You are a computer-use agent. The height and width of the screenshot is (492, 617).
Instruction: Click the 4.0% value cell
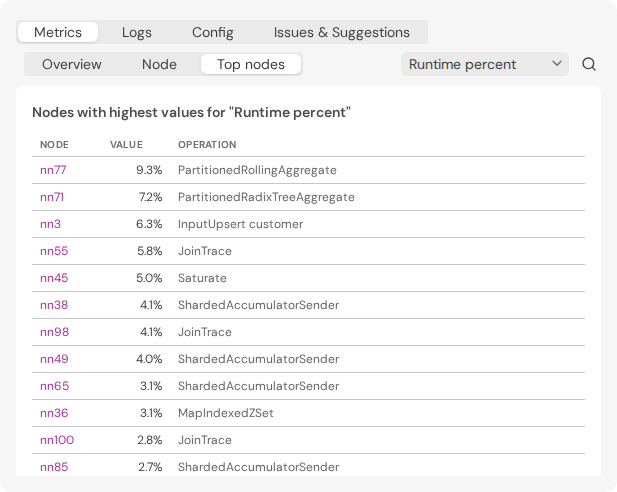[x=149, y=359]
